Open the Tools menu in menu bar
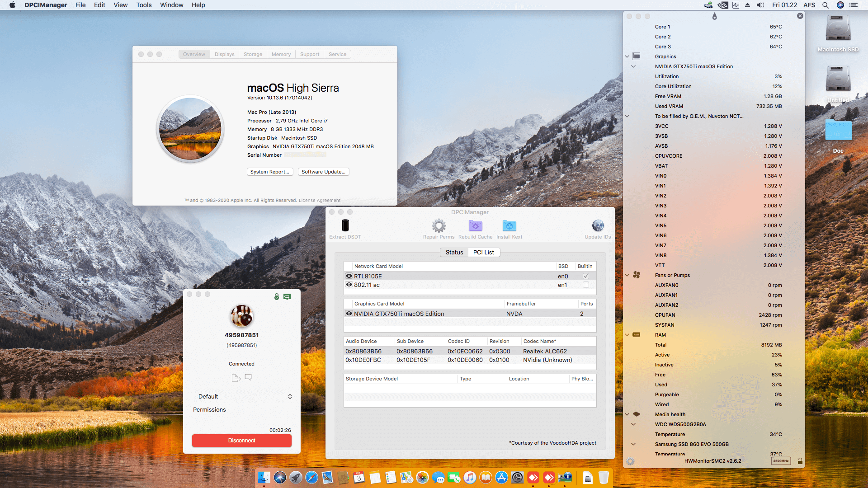 (144, 5)
